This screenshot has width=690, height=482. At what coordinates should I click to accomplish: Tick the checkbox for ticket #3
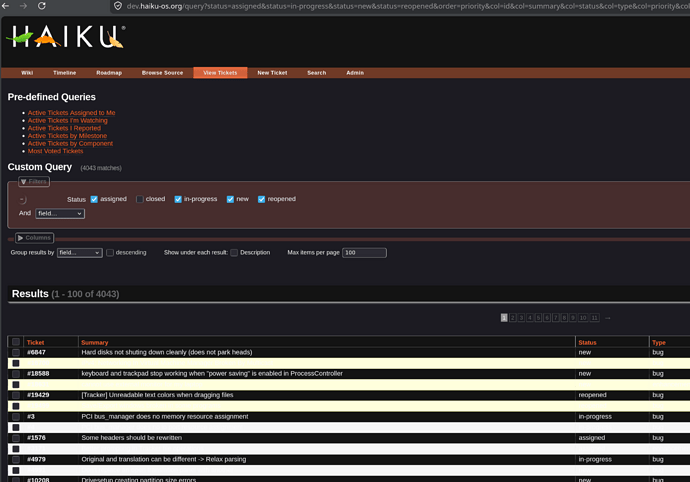click(x=16, y=417)
